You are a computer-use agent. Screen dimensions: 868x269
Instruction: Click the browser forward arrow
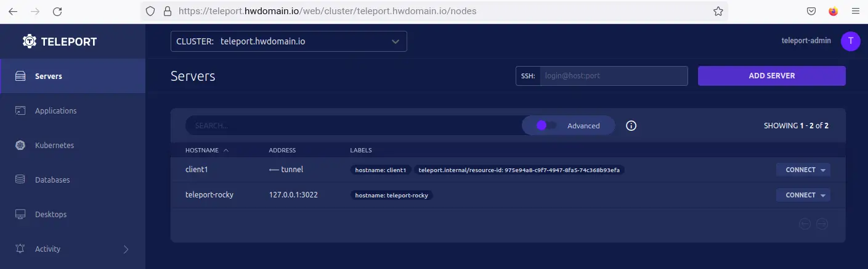click(x=35, y=11)
